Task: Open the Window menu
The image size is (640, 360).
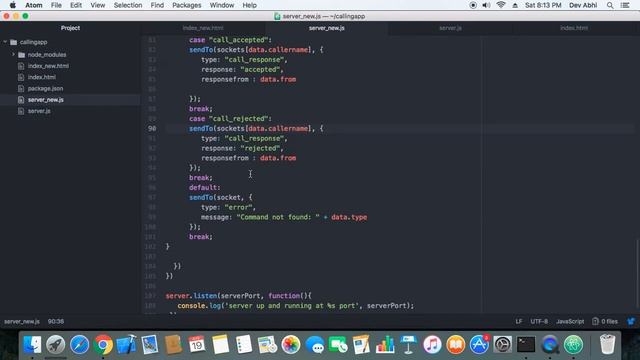Action: pyautogui.click(x=222, y=5)
